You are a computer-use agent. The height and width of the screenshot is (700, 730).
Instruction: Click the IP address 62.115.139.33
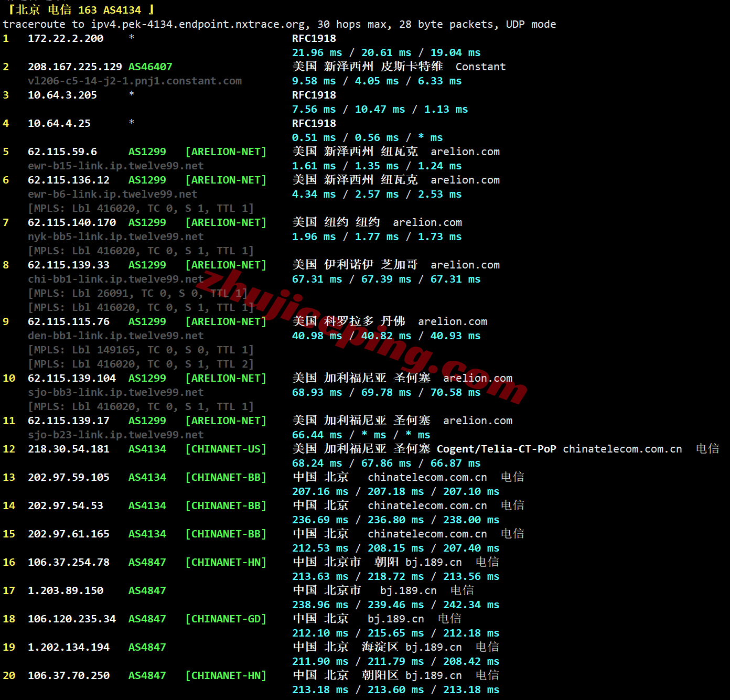pyautogui.click(x=68, y=265)
